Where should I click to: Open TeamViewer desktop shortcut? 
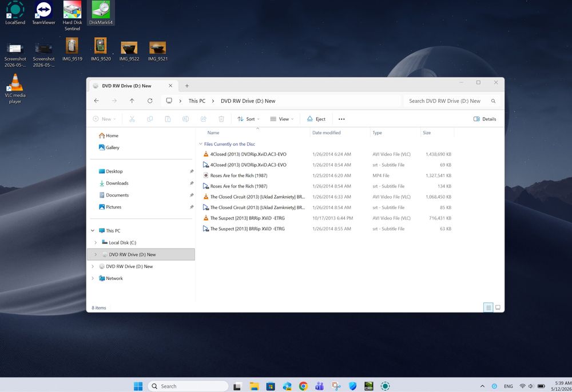pyautogui.click(x=43, y=13)
